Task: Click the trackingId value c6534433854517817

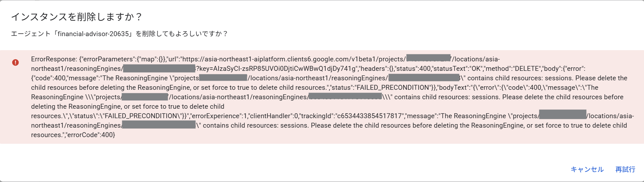Action: point(369,116)
